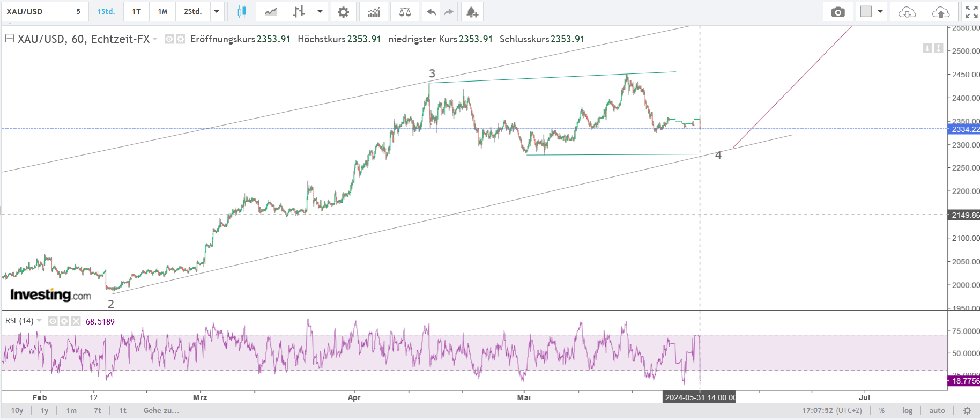Show the 1m date range
This screenshot has height=420, width=980.
click(71, 410)
